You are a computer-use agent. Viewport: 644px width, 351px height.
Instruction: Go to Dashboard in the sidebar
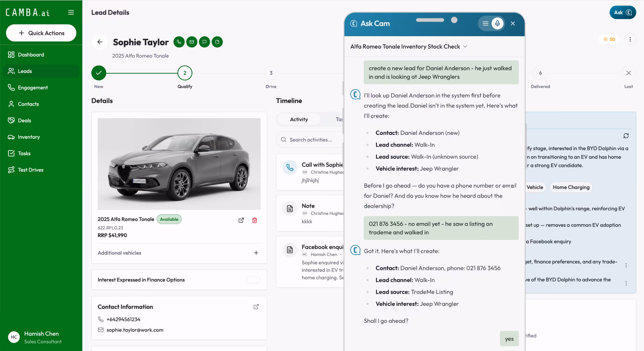point(41,55)
